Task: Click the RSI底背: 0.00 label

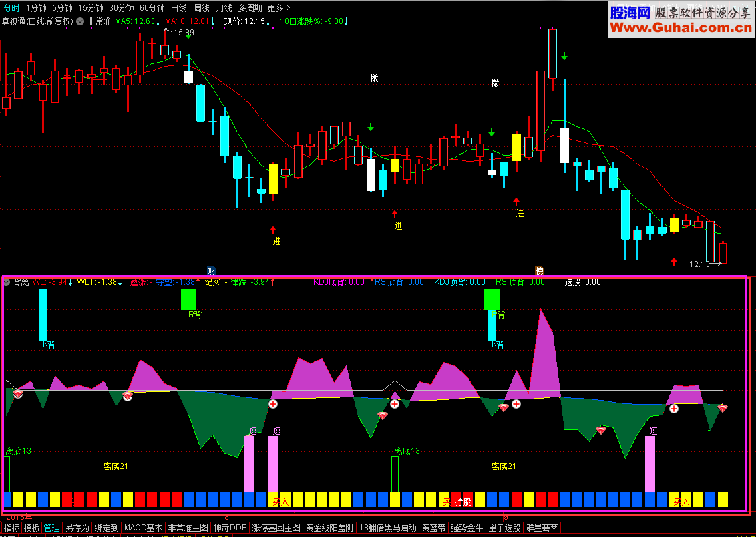Action: [x=399, y=281]
